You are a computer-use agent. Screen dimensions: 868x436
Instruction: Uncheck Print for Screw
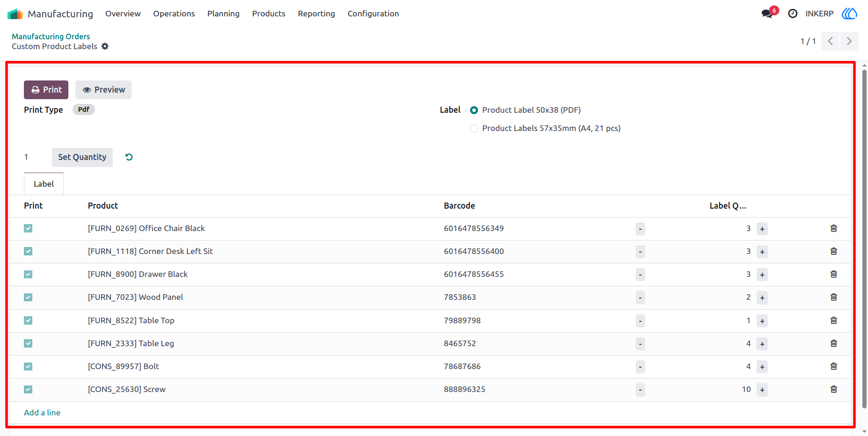point(28,389)
